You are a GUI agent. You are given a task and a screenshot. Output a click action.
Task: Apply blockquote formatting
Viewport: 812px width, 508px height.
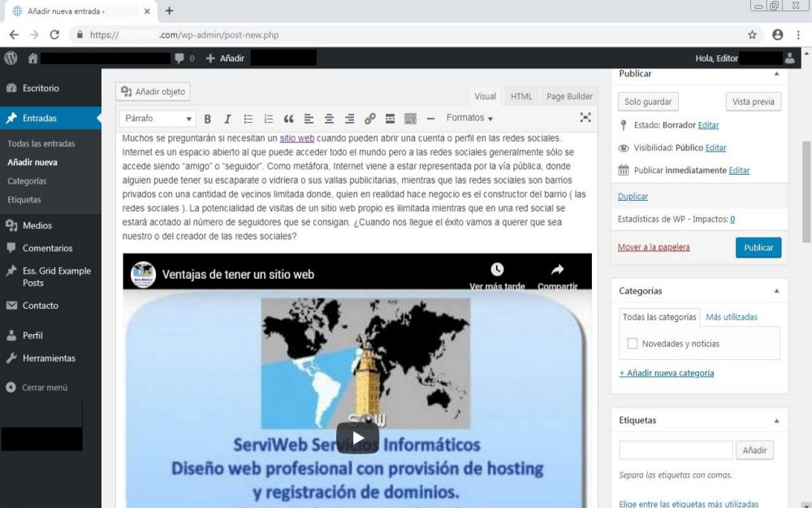(288, 119)
